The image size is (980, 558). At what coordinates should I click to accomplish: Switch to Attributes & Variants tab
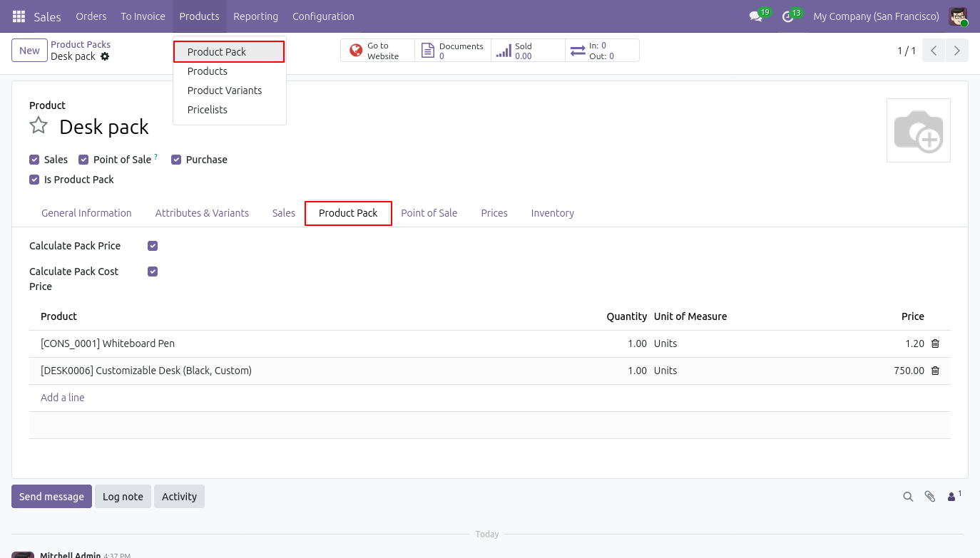click(202, 213)
